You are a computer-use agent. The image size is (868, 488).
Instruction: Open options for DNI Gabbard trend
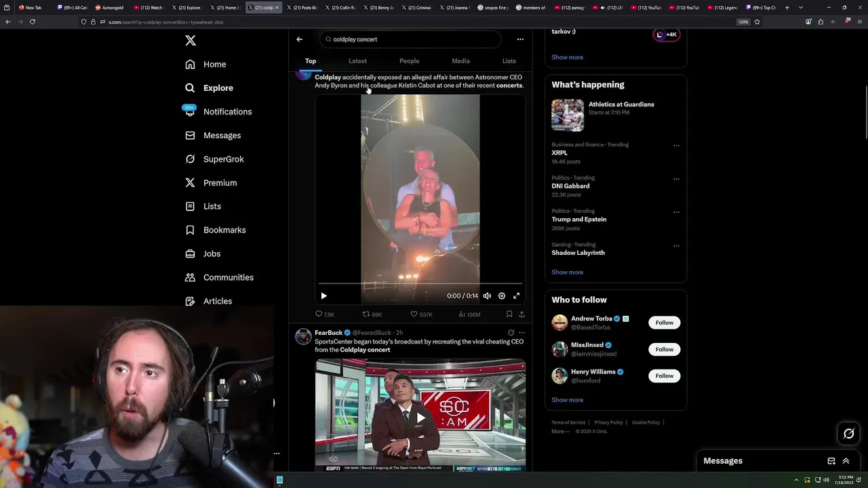(x=676, y=179)
